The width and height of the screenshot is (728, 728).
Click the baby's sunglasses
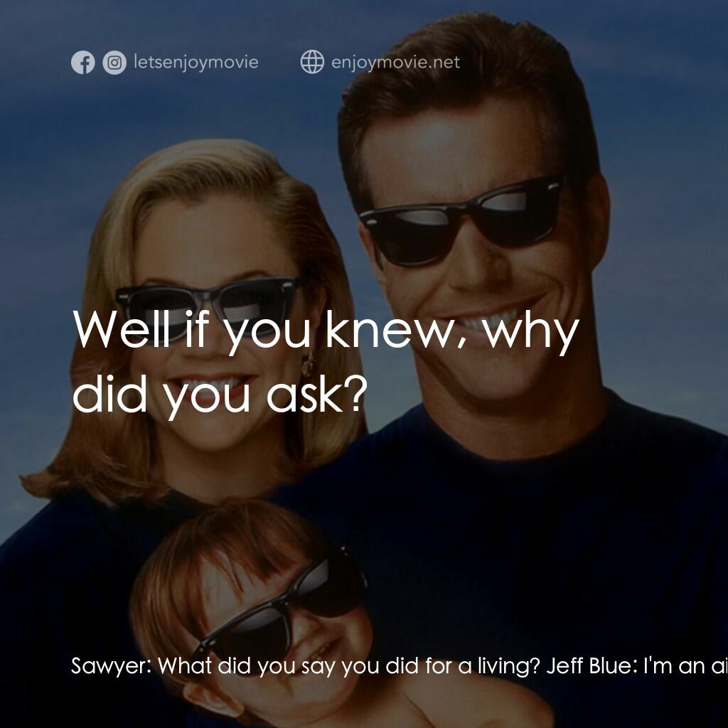pos(284,608)
